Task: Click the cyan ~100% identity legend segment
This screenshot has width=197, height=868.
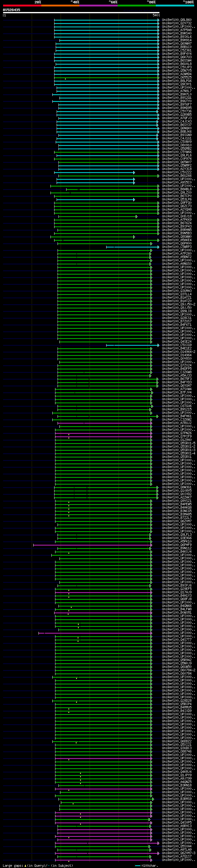Action: tap(175, 6)
